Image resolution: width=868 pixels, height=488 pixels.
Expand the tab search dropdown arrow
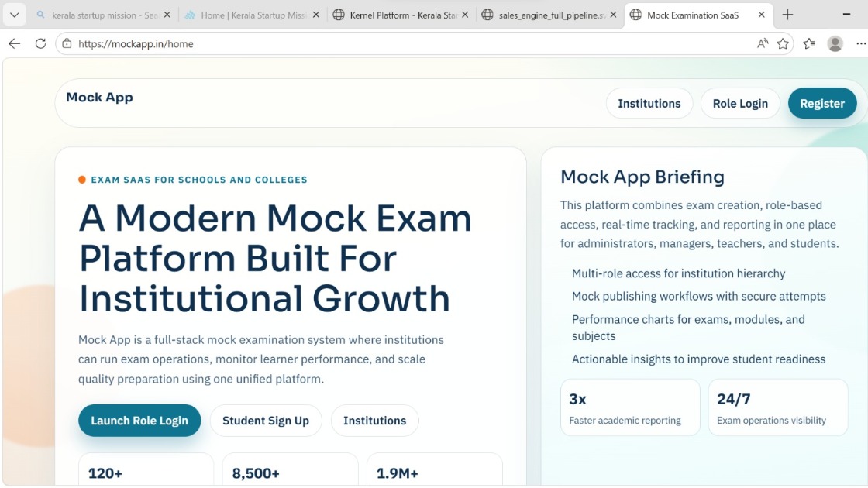pyautogui.click(x=14, y=15)
